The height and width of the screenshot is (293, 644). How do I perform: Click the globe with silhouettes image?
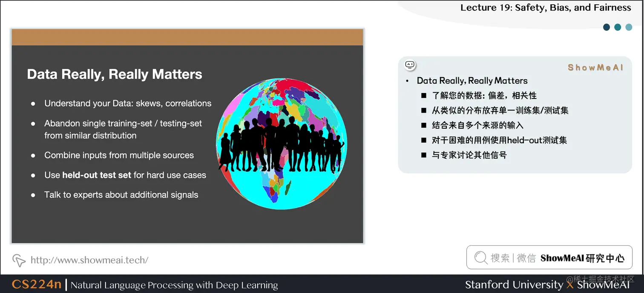coord(282,143)
